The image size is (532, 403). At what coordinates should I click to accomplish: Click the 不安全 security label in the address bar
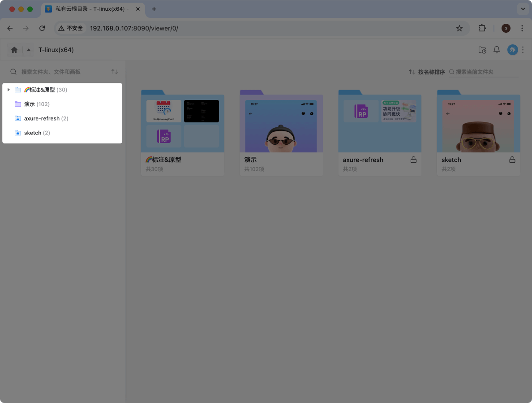pyautogui.click(x=70, y=28)
